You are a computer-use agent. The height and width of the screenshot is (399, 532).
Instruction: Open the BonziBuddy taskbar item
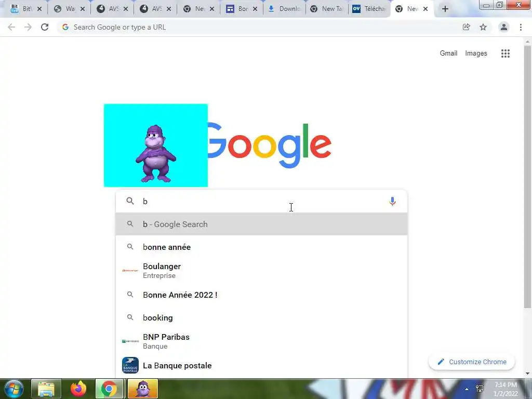pos(143,389)
